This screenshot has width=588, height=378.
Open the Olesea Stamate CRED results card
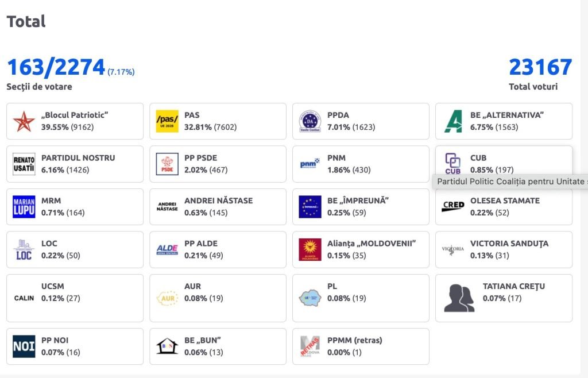[504, 207]
